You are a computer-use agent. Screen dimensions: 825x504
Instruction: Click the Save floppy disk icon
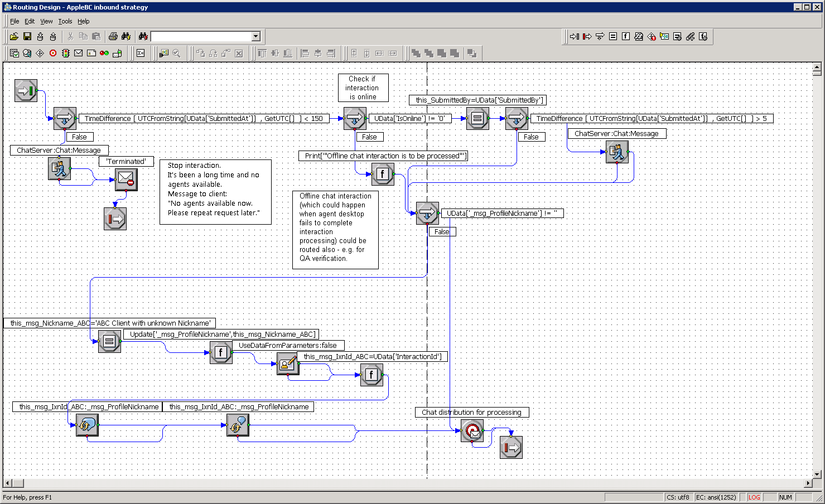[x=27, y=37]
